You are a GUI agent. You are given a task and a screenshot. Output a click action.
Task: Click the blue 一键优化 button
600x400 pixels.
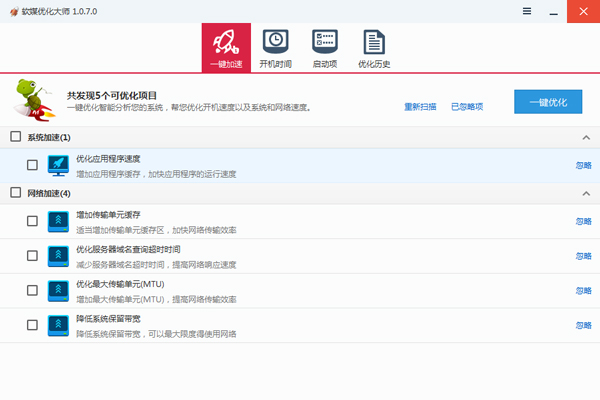pos(547,103)
